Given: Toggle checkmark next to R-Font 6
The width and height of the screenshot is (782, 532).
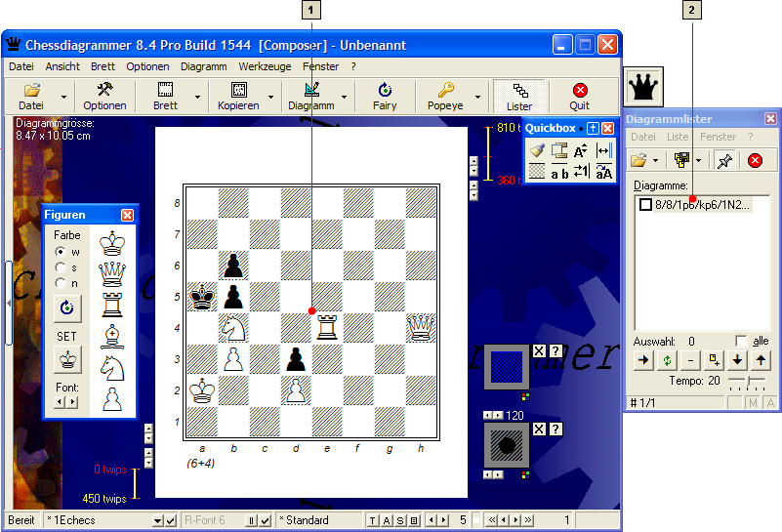Looking at the screenshot, I should [266, 520].
